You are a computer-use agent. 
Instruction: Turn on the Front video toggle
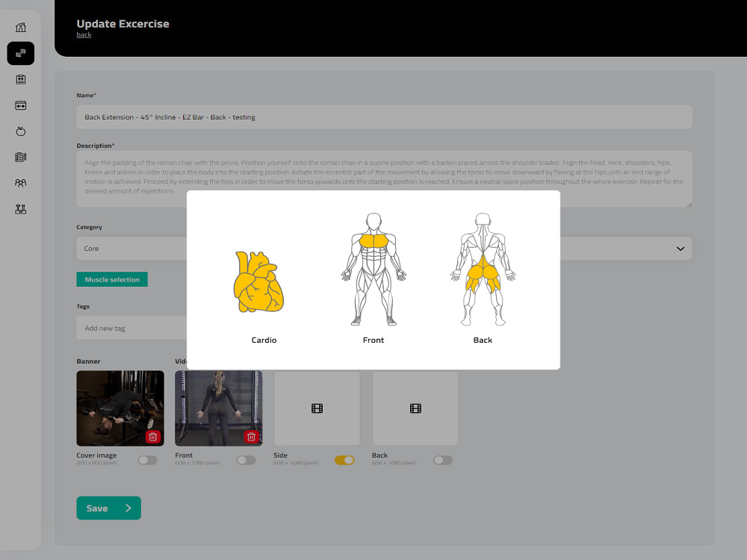click(x=246, y=460)
